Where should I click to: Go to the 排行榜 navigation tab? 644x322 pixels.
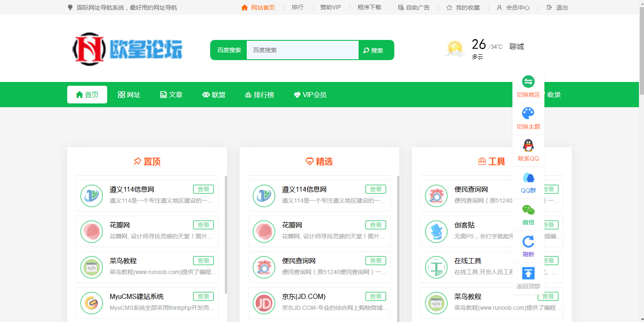tap(259, 95)
